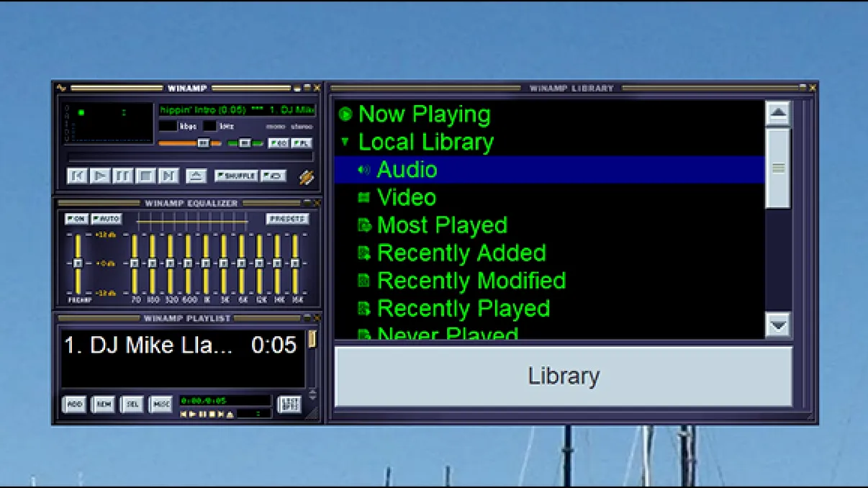Open the Winamp main menu lightning icon
The width and height of the screenshot is (868, 488).
coord(63,87)
